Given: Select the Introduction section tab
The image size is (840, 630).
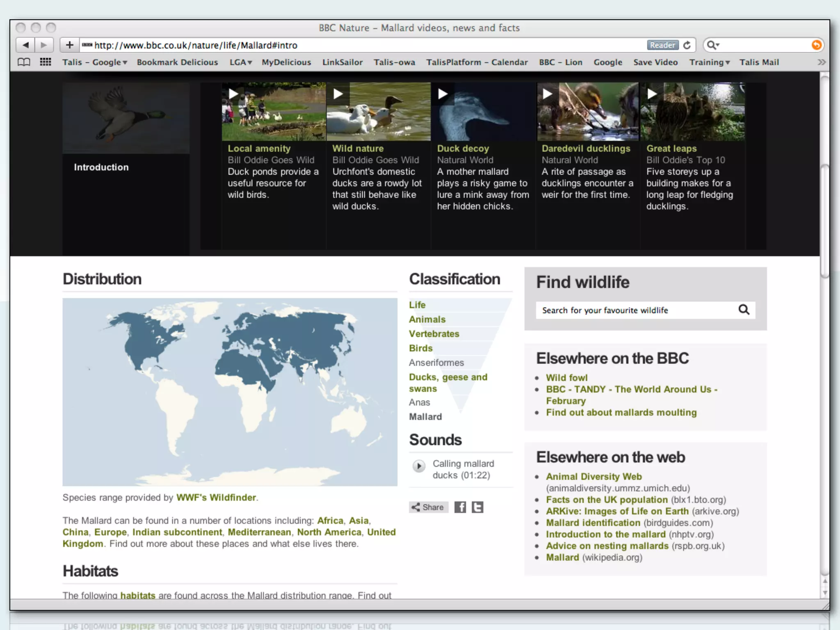Looking at the screenshot, I should [101, 167].
